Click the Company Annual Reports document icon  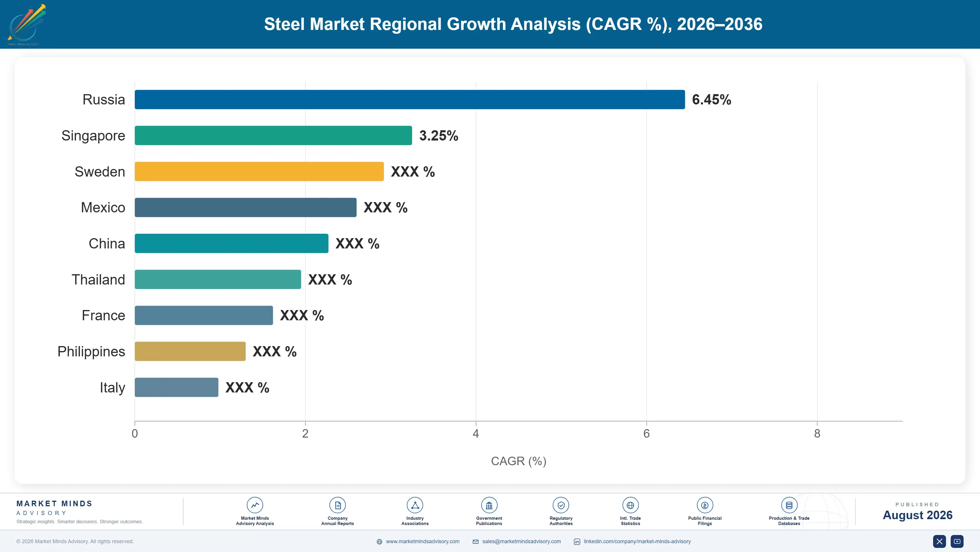337,505
